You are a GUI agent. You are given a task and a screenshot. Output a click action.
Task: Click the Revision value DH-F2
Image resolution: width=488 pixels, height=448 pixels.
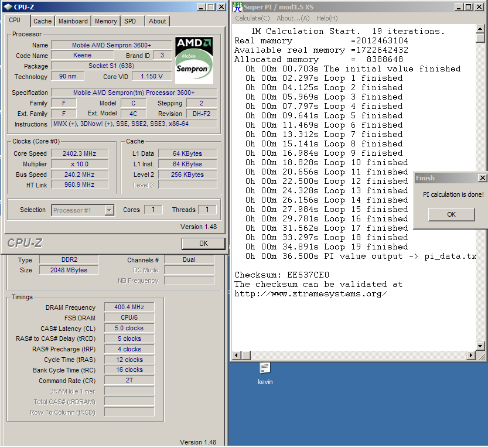pyautogui.click(x=202, y=114)
